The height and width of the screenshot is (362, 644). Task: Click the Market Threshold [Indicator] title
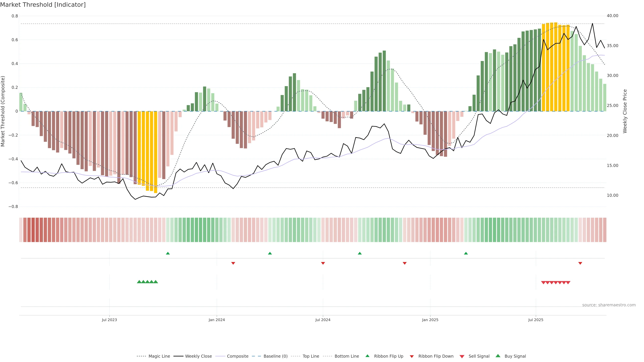coord(43,5)
